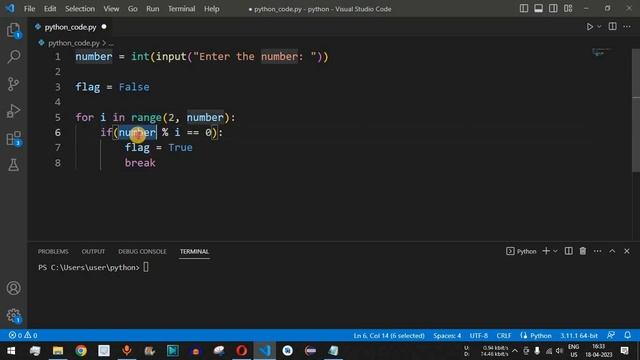
Task: Open feedback icon in status bar
Action: (x=611, y=335)
